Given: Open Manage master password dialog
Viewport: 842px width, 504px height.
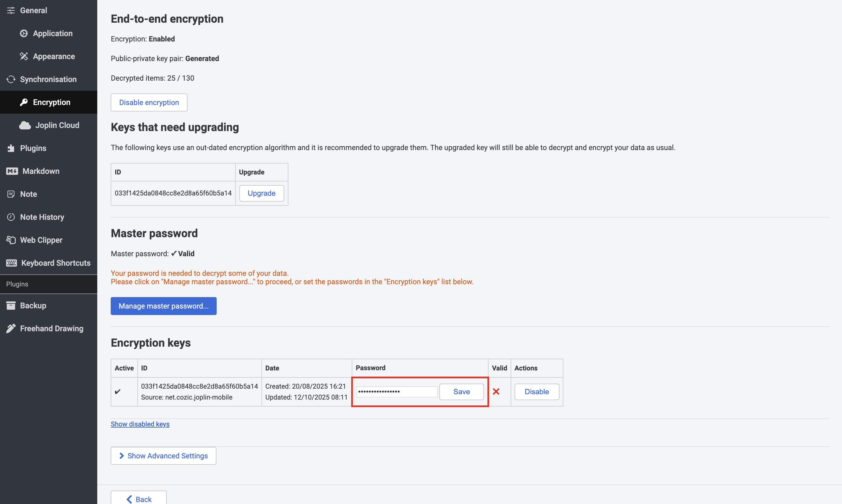Looking at the screenshot, I should point(163,306).
